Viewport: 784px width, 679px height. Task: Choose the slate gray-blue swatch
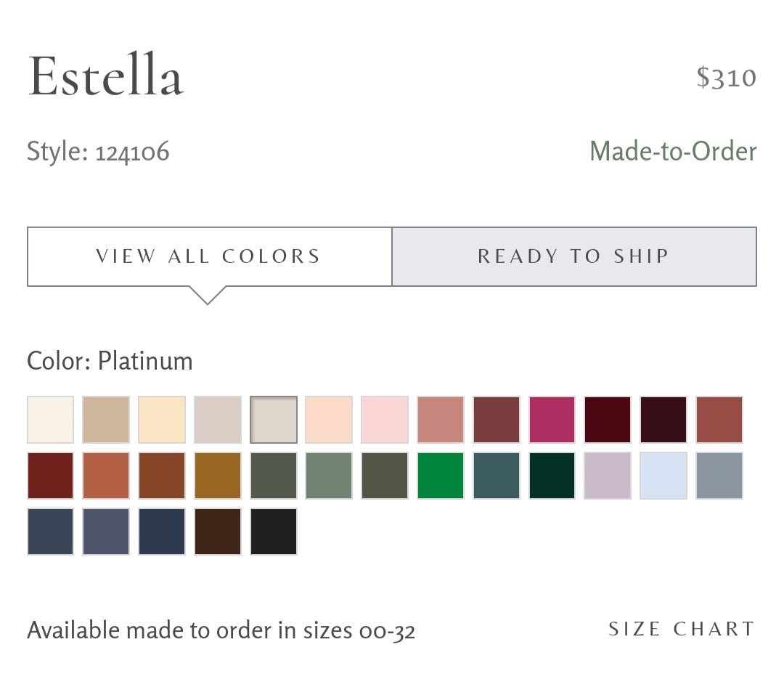[719, 476]
